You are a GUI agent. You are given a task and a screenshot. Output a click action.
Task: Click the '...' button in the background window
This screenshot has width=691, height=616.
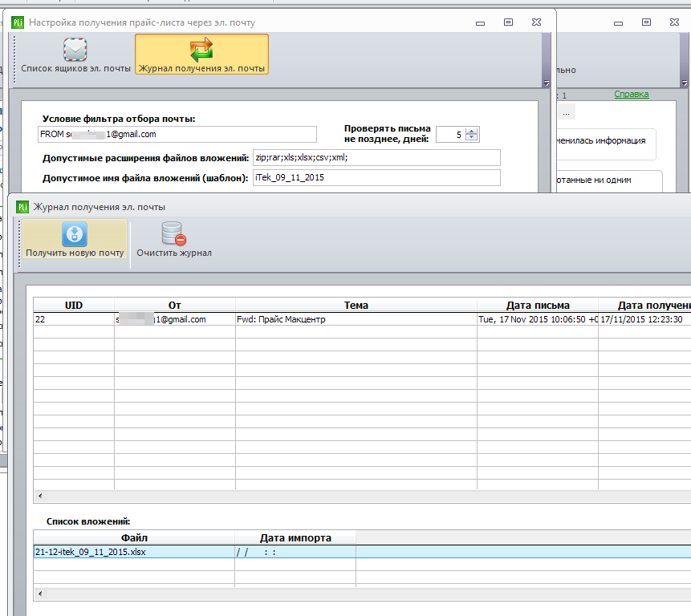pyautogui.click(x=566, y=113)
